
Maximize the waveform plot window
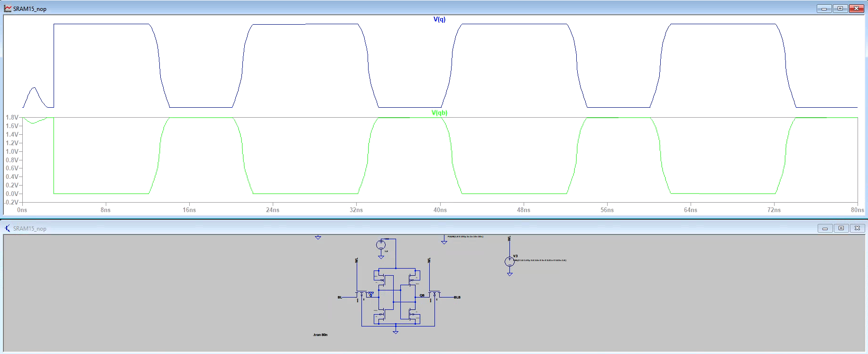840,9
